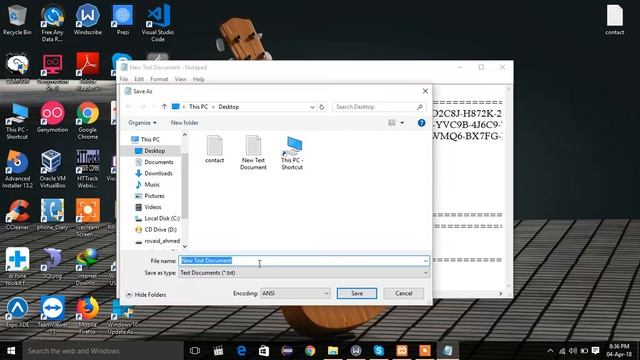
Task: Open Icecream Screen Recorder desktop icon
Action: point(87,218)
